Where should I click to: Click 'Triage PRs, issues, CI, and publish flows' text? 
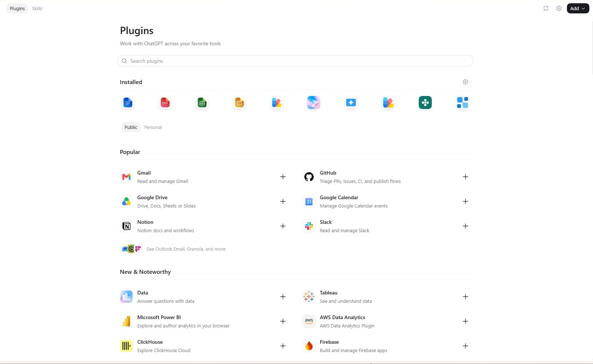(360, 181)
